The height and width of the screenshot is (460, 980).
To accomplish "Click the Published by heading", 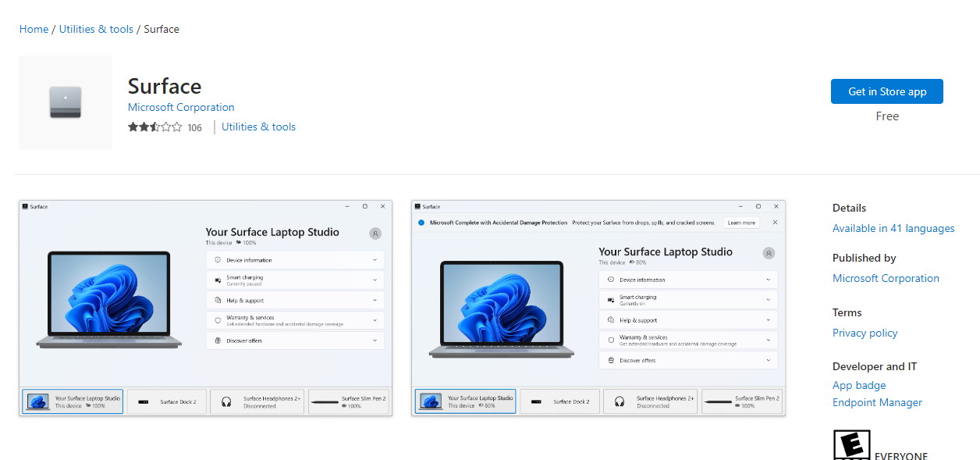I will 864,258.
